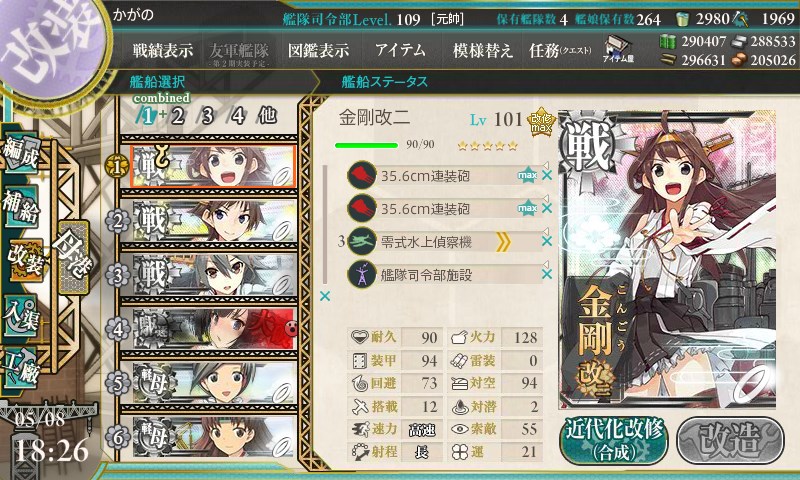The height and width of the screenshot is (480, 800).
Task: Switch to 他 other ships tab
Action: pyautogui.click(x=267, y=116)
